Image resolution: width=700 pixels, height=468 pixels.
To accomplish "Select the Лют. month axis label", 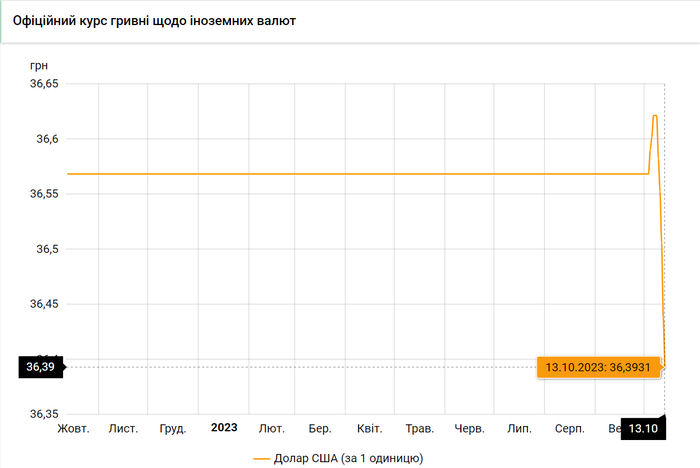I will coord(271,428).
